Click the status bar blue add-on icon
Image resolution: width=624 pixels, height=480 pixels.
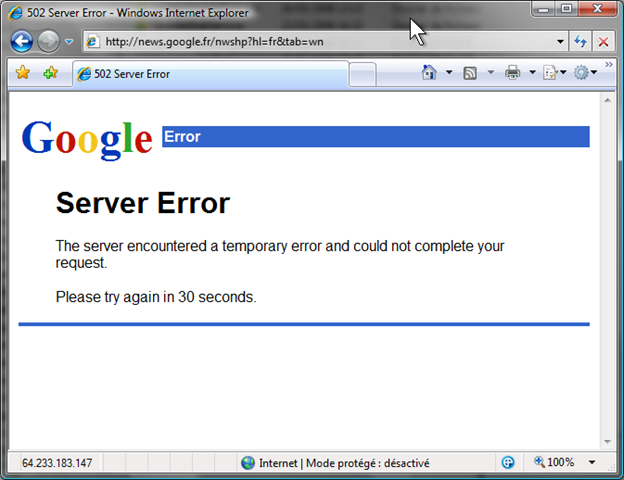coord(507,462)
